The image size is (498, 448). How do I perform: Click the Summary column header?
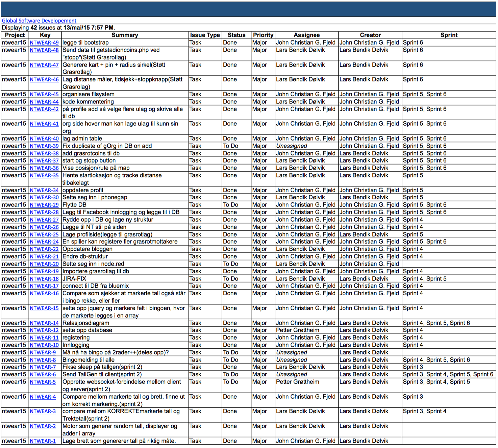pyautogui.click(x=125, y=35)
